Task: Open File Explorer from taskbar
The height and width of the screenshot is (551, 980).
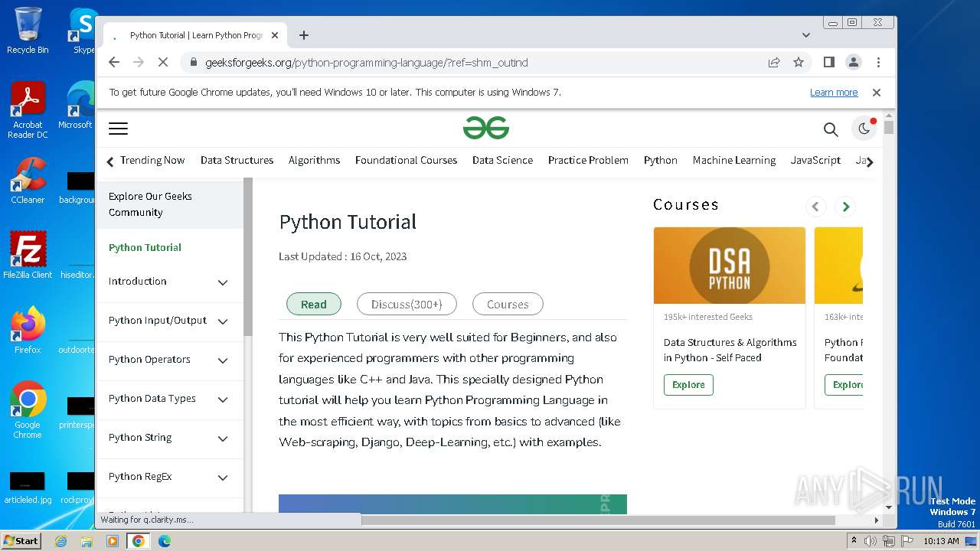Action: point(87,541)
